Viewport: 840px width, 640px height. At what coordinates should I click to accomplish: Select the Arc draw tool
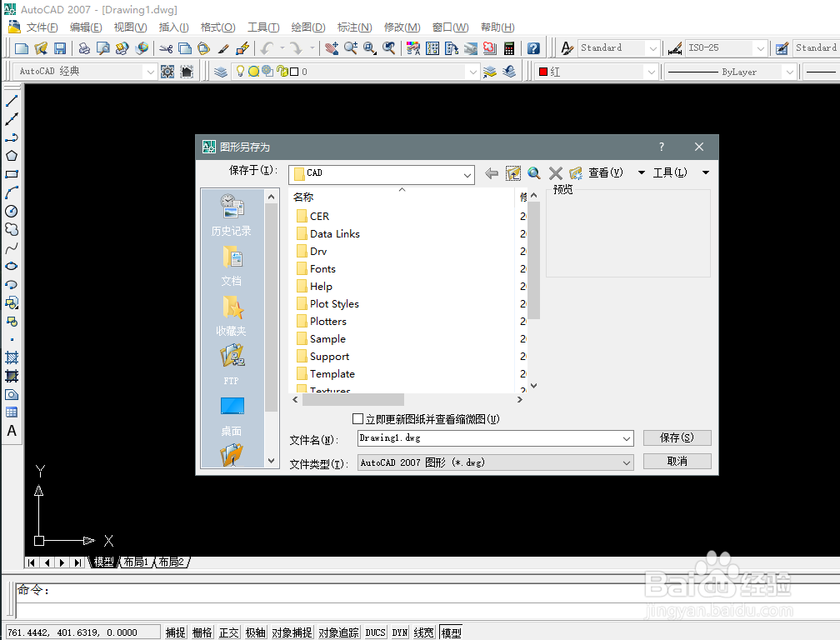coord(12,192)
